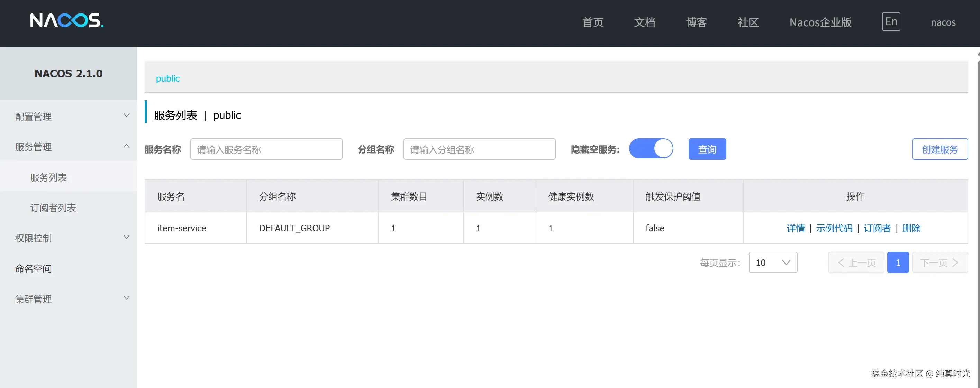This screenshot has width=980, height=388.
Task: Select the public namespace tab
Action: [x=167, y=78]
